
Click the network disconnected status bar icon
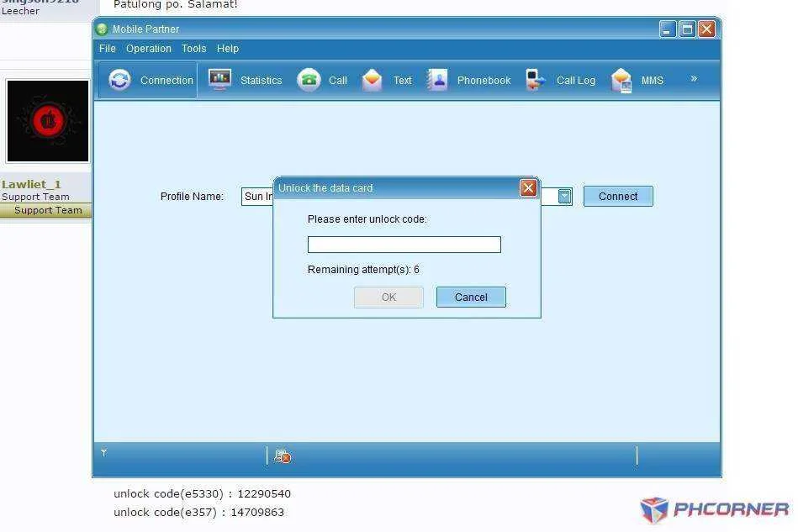pyautogui.click(x=283, y=456)
